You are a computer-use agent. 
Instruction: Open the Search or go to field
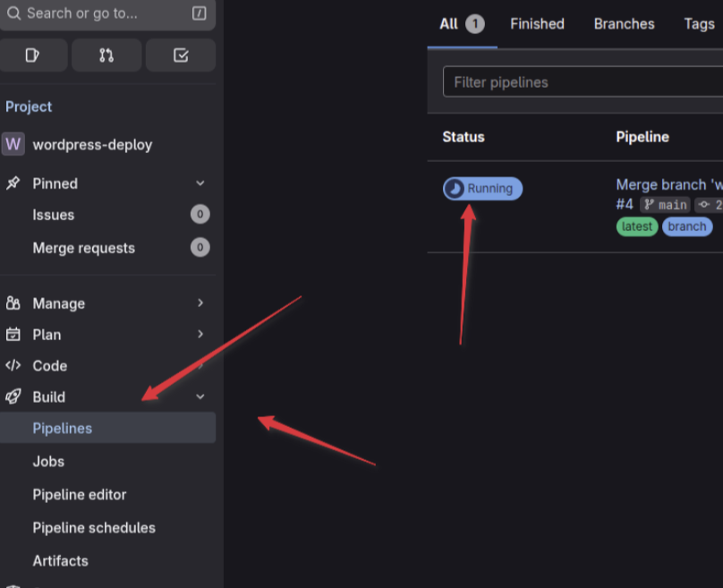pyautogui.click(x=107, y=13)
